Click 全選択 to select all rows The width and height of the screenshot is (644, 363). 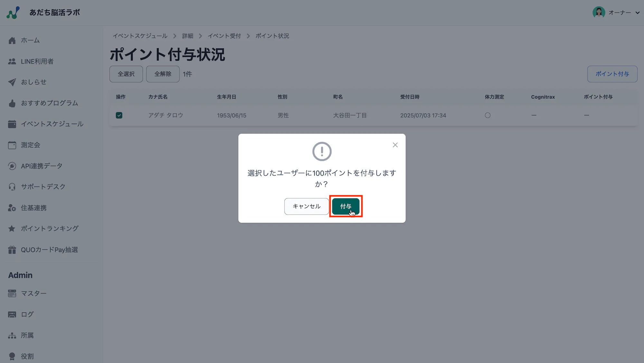point(126,74)
